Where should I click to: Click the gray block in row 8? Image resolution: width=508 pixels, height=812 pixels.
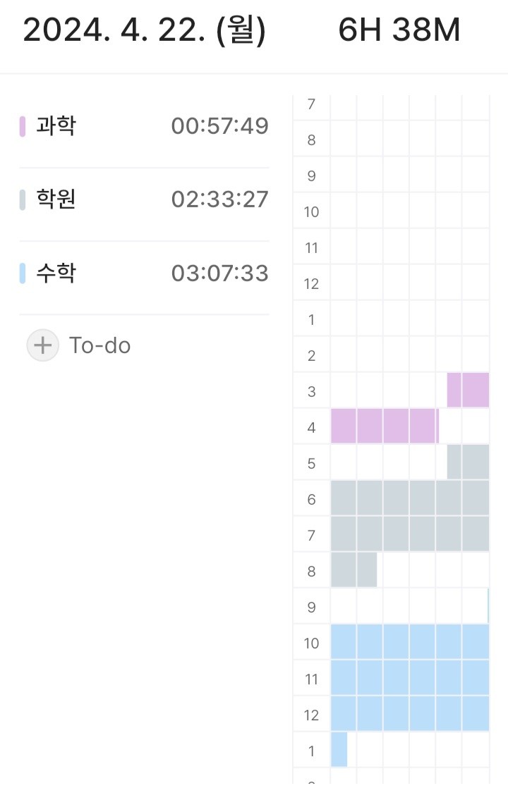tap(353, 570)
